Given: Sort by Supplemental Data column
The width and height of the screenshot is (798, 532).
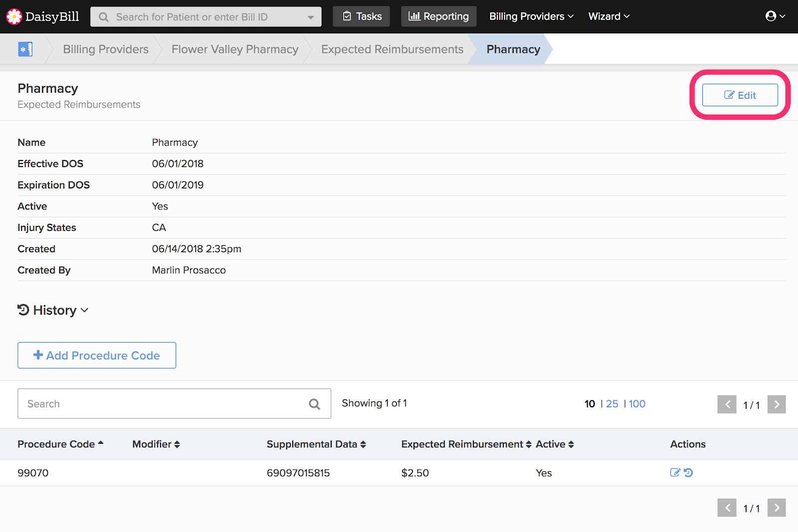Looking at the screenshot, I should tap(316, 444).
